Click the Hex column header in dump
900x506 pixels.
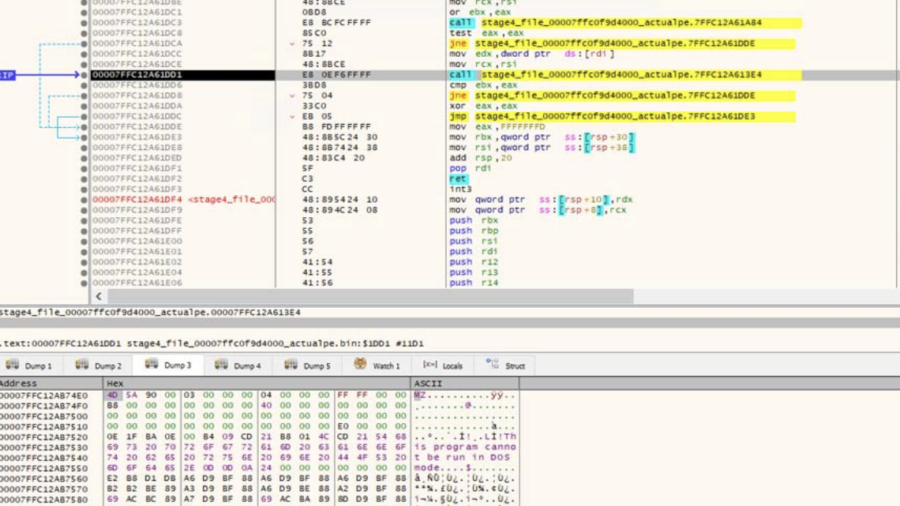(257, 383)
